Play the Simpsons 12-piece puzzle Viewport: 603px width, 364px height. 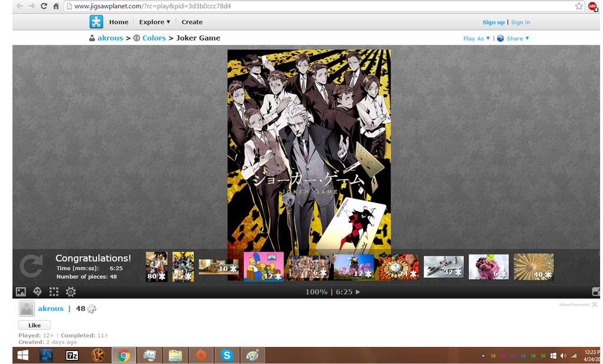[263, 267]
